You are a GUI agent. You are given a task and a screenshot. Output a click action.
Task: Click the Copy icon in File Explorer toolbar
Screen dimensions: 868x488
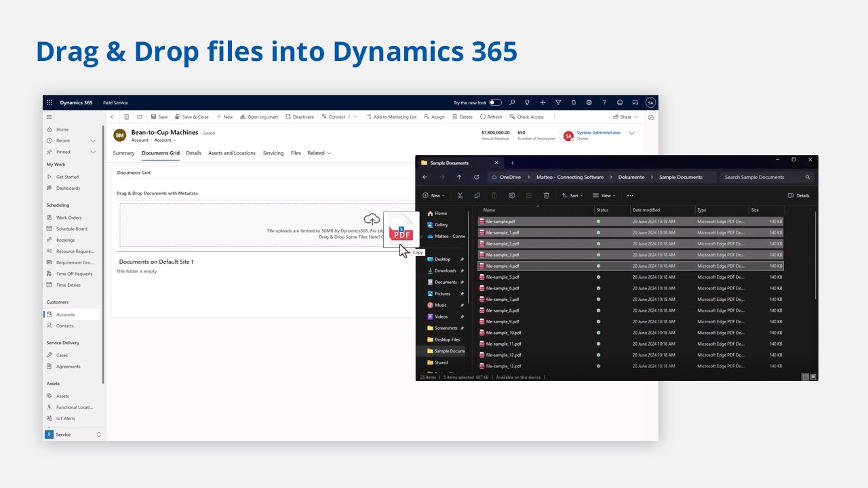tap(477, 195)
